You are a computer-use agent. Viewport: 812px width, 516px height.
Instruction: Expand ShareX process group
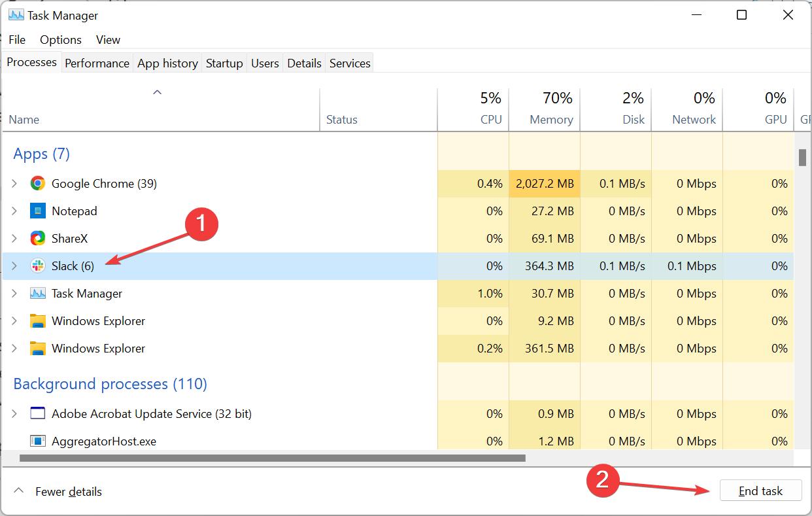[x=14, y=239]
